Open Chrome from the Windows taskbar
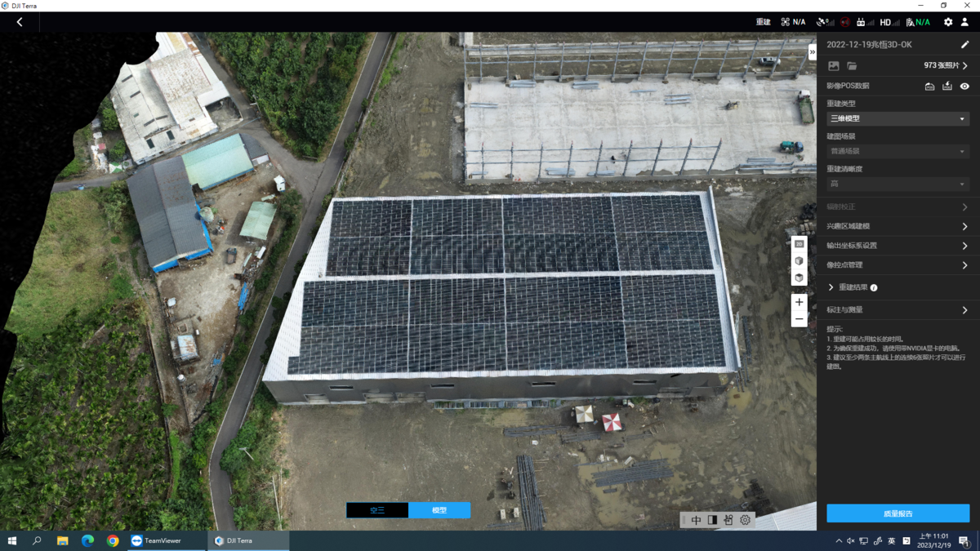This screenshot has height=551, width=980. (113, 540)
